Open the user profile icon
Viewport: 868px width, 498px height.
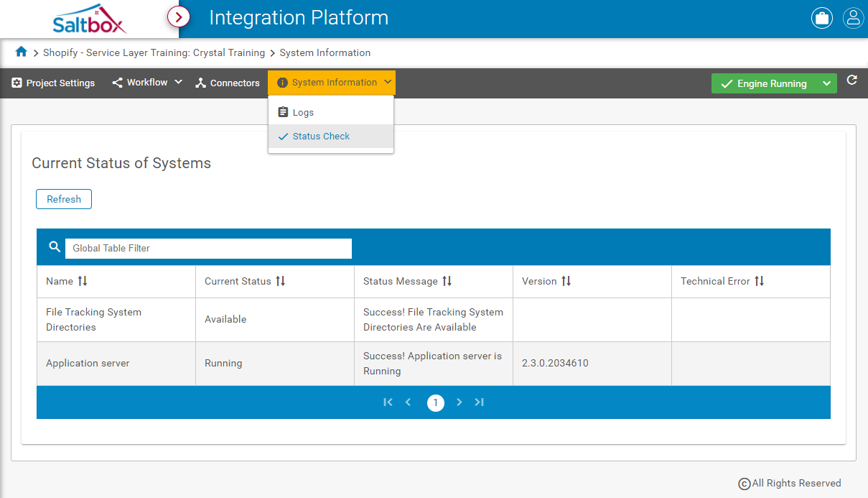click(x=853, y=19)
